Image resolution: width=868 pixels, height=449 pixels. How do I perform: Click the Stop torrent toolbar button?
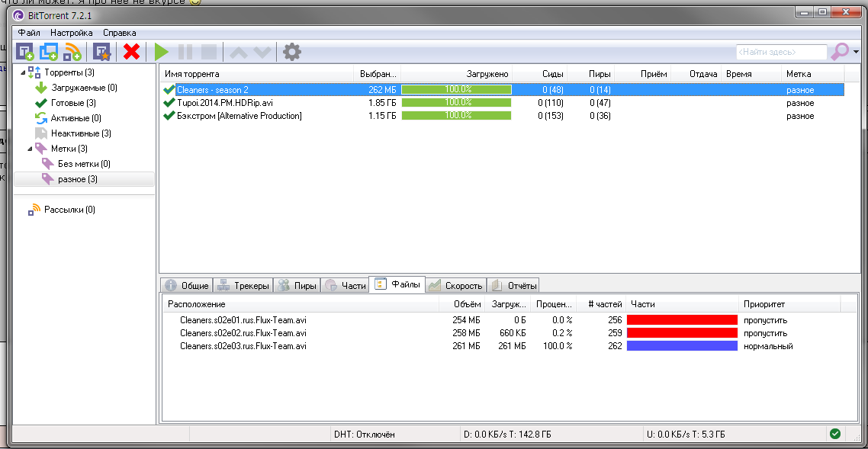(209, 52)
